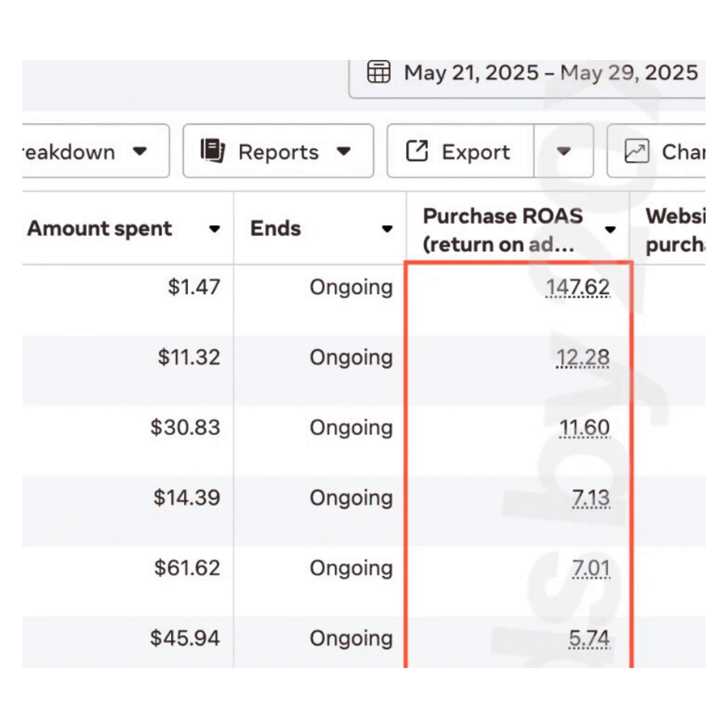Click the Purchase ROAS column header
Viewport: 728px width, 728px height.
click(503, 229)
